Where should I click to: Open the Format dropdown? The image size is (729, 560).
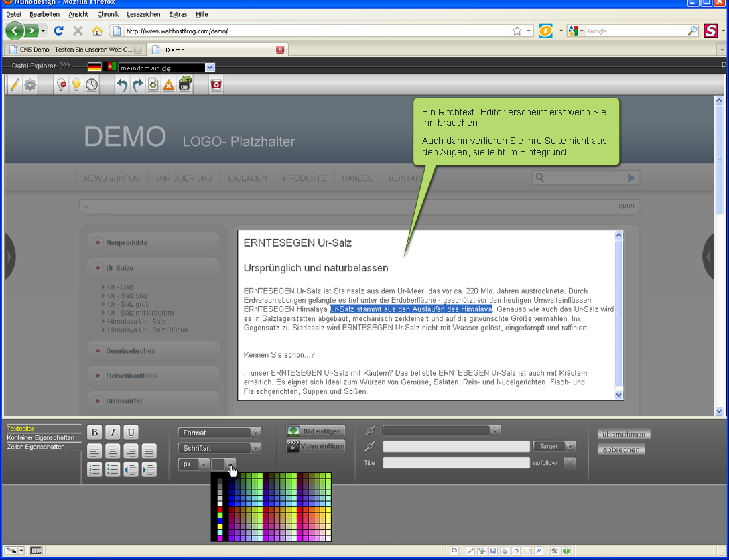point(220,433)
